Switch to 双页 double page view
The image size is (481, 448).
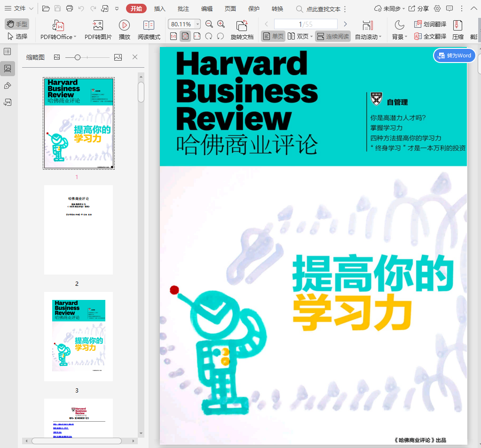coord(300,36)
